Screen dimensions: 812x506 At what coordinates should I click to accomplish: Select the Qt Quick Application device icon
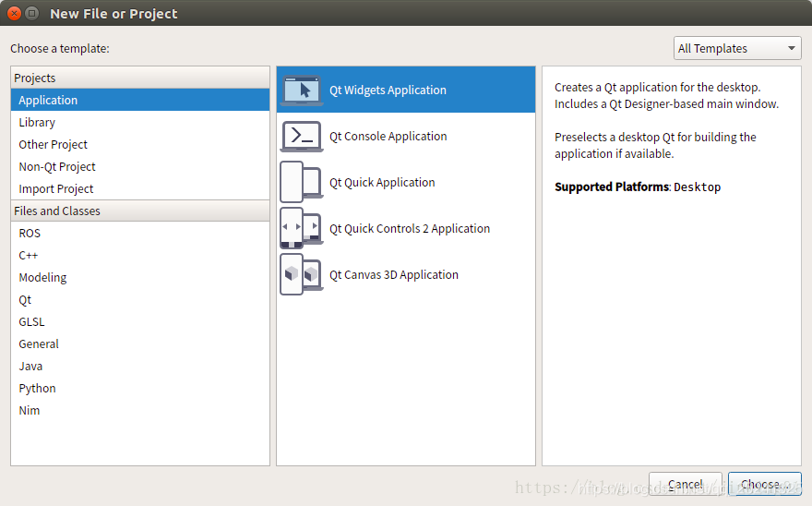(302, 182)
